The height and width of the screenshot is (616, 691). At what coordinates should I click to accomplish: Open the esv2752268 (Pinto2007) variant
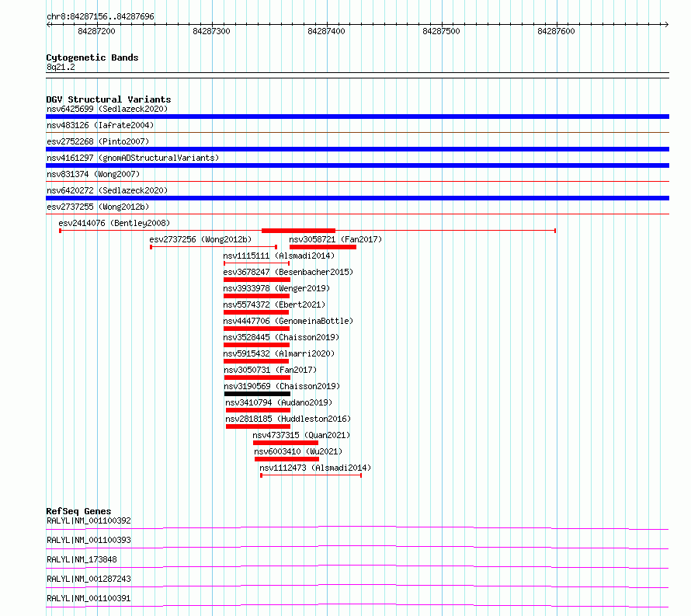98,141
